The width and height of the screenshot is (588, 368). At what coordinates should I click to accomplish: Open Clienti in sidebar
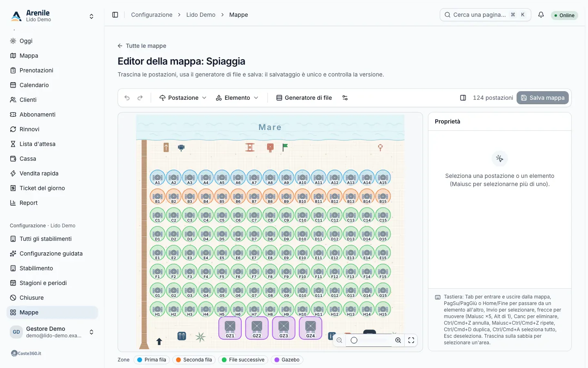tap(52, 100)
